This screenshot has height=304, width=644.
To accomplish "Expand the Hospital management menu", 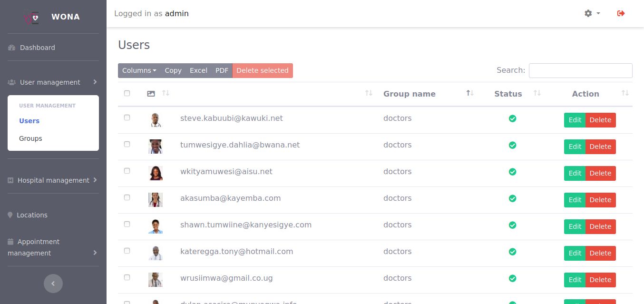I will pyautogui.click(x=53, y=180).
